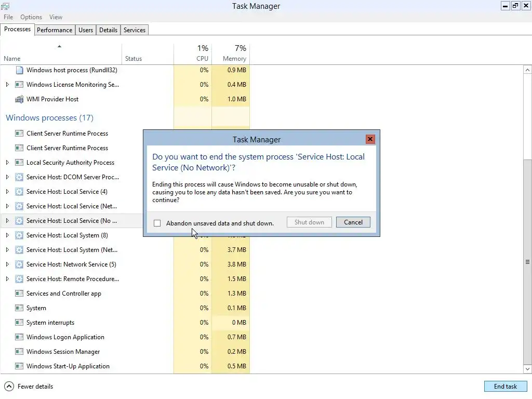
Task: Click the Shut down button
Action: pyautogui.click(x=309, y=222)
